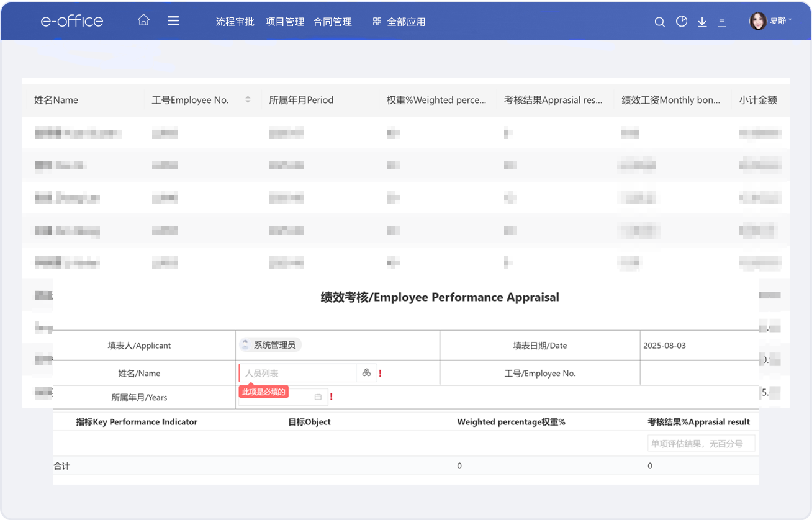Screen dimensions: 812x520
Task: Click the 全部应用 grid icon
Action: [x=377, y=22]
